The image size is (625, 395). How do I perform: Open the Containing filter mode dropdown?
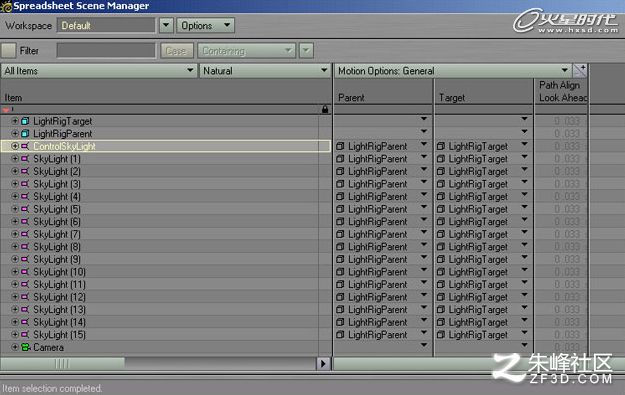(x=247, y=51)
